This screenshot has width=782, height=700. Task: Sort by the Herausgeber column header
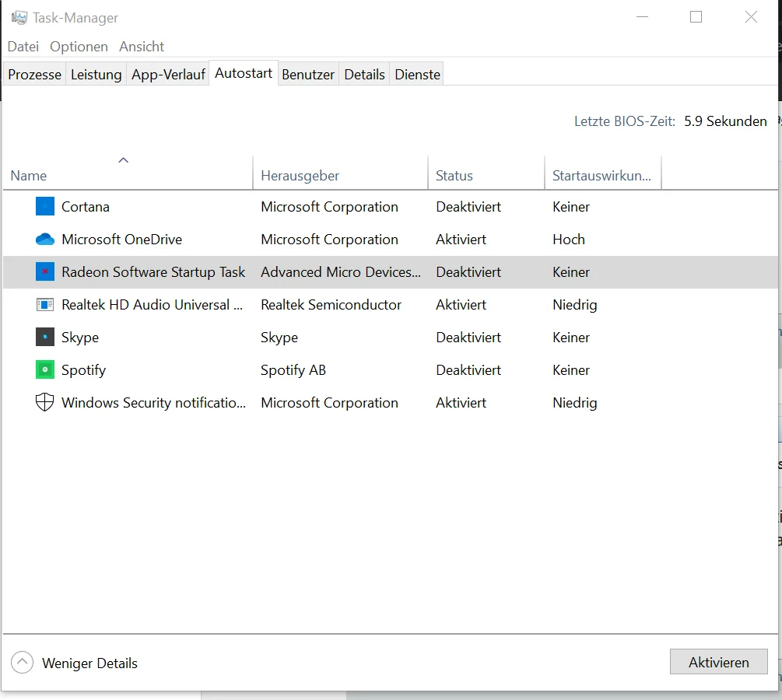(x=341, y=173)
